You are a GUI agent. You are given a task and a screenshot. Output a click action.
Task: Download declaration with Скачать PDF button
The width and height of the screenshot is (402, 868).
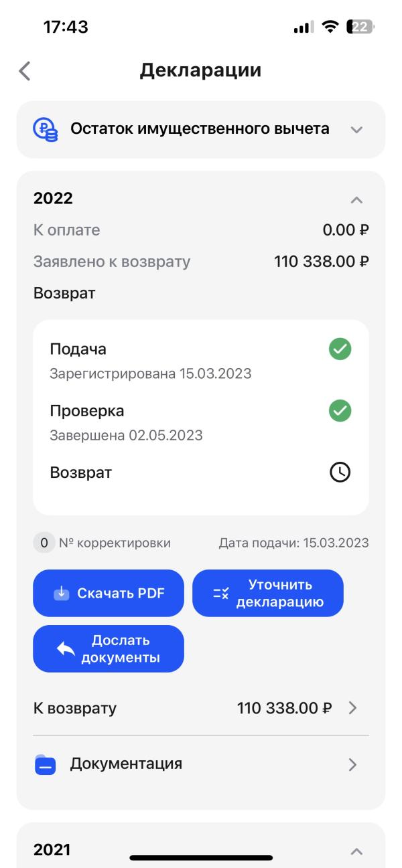click(109, 593)
